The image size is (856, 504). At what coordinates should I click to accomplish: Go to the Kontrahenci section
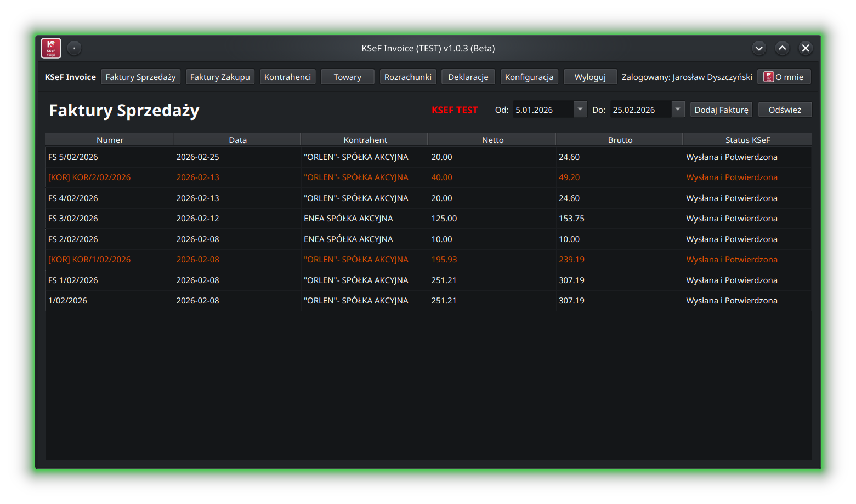point(287,77)
